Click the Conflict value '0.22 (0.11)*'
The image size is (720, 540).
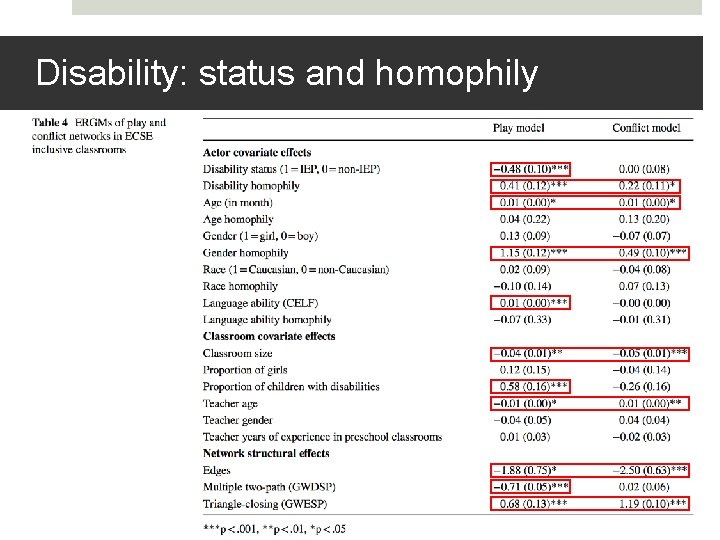coord(647,186)
